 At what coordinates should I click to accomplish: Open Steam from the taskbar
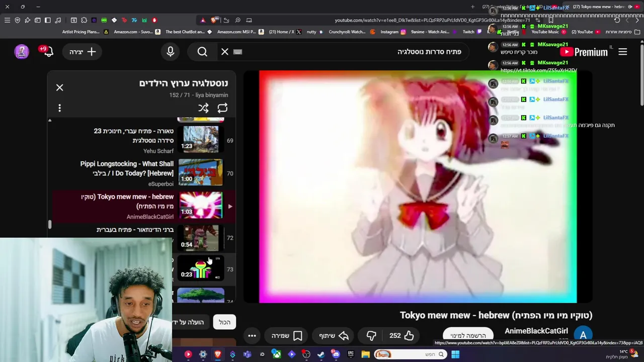320,354
